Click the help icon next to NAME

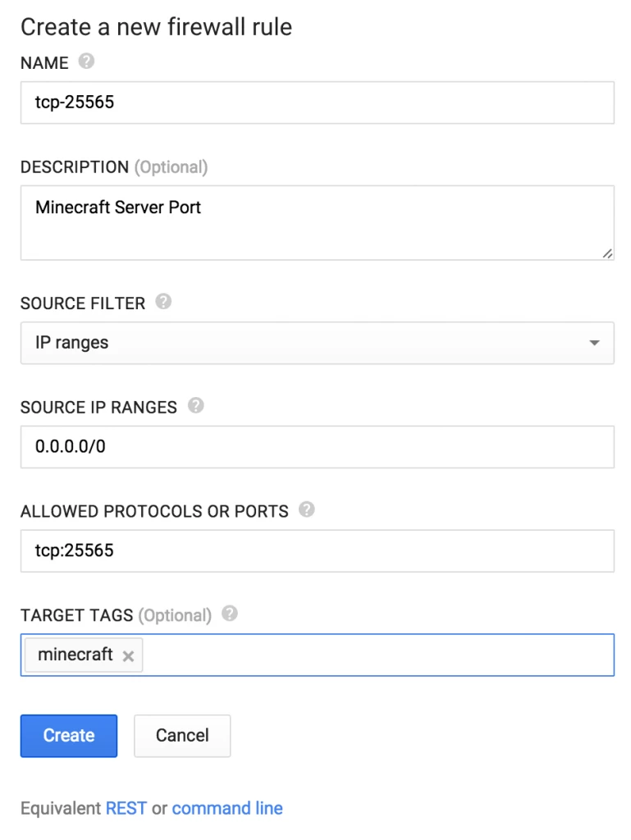coord(86,61)
